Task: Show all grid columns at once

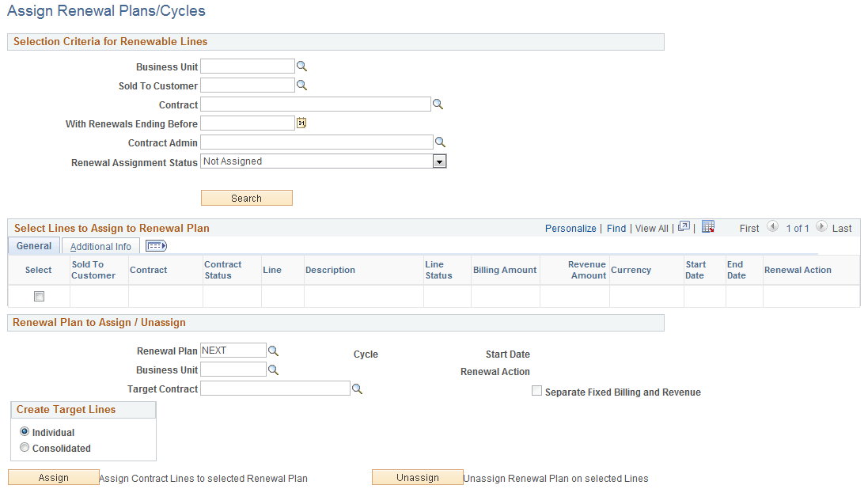Action: [155, 245]
